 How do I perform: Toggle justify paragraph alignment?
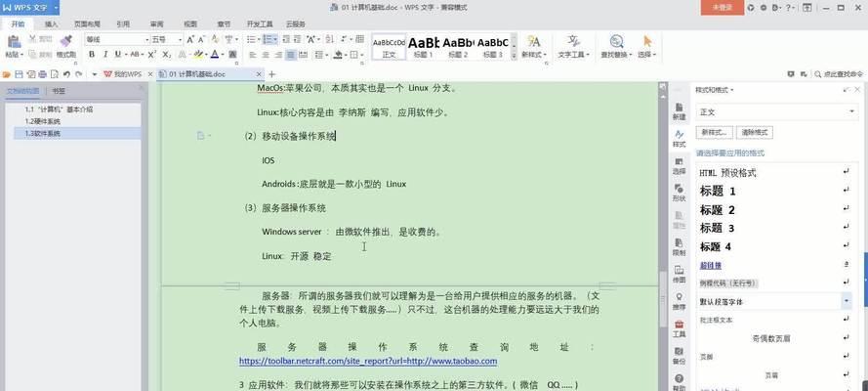291,55
